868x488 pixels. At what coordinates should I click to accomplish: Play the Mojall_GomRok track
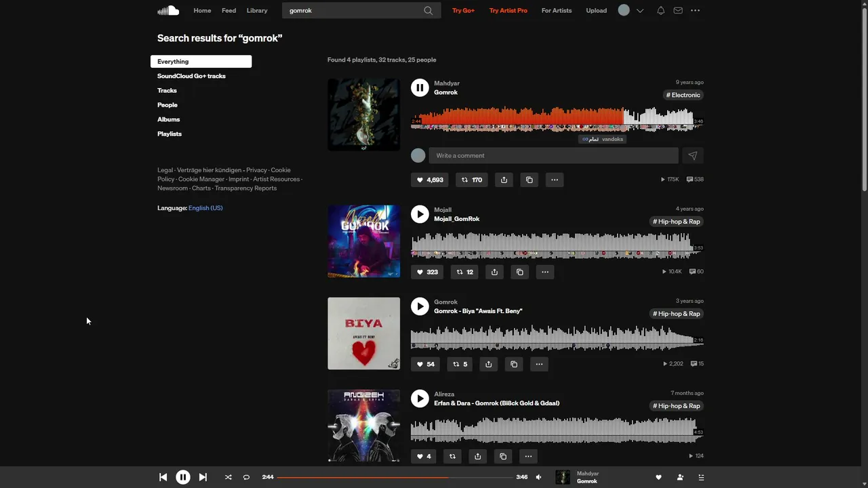[420, 214]
